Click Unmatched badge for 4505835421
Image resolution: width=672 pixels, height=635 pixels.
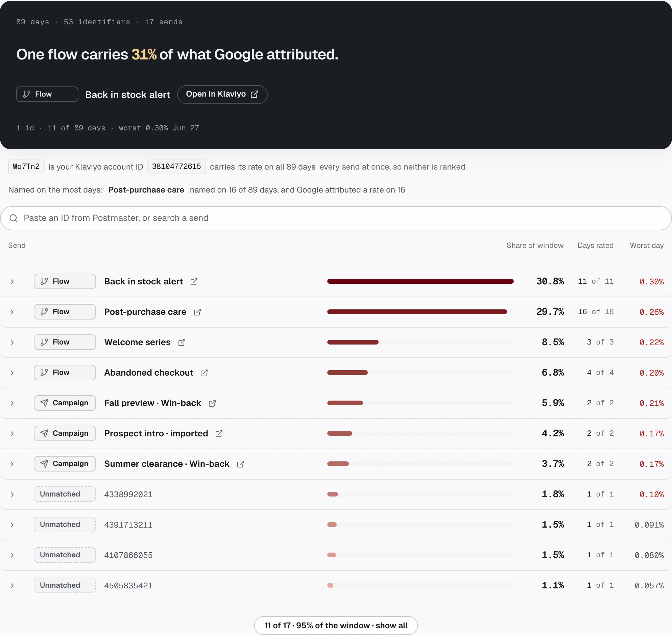click(x=65, y=585)
